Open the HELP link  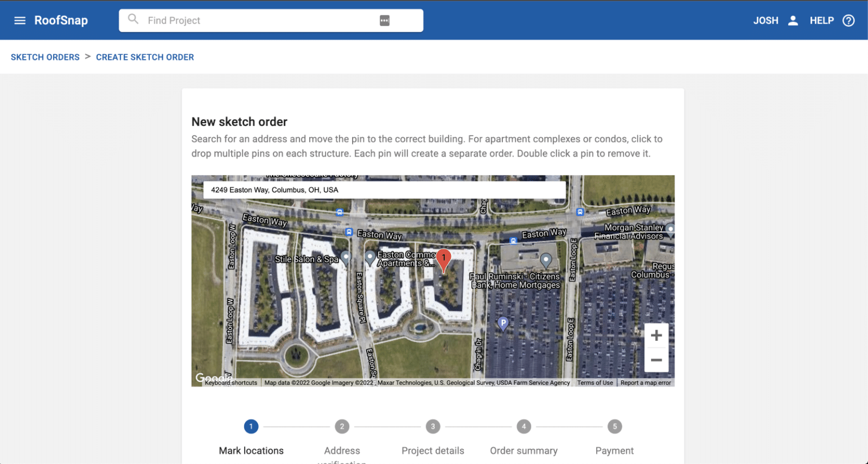[822, 20]
